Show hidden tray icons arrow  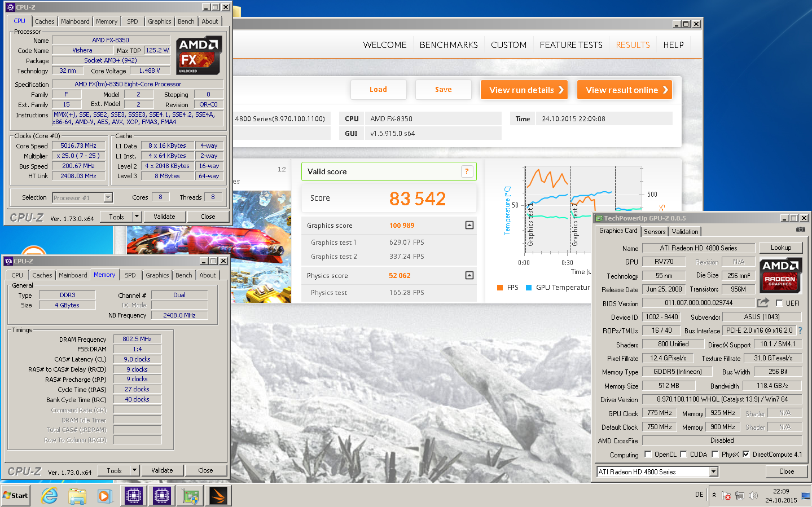tap(714, 495)
